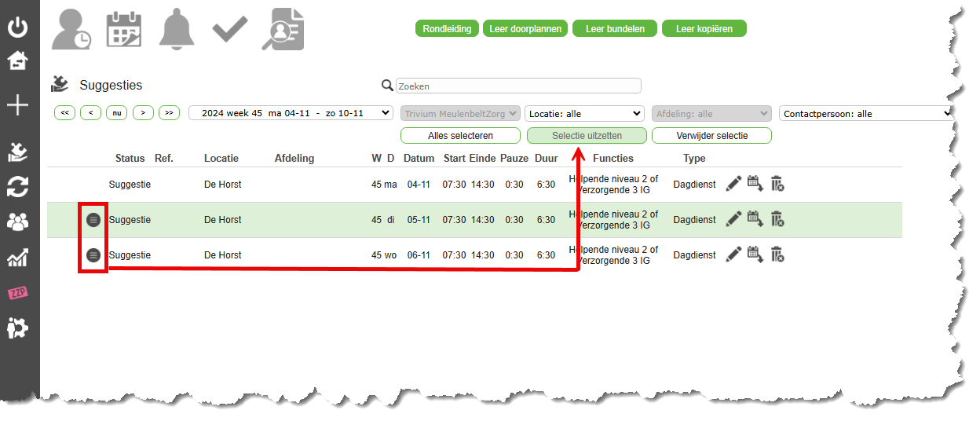This screenshot has height=421, width=980.
Task: Expand the 'Locatie: alle' dropdown
Action: pyautogui.click(x=584, y=114)
